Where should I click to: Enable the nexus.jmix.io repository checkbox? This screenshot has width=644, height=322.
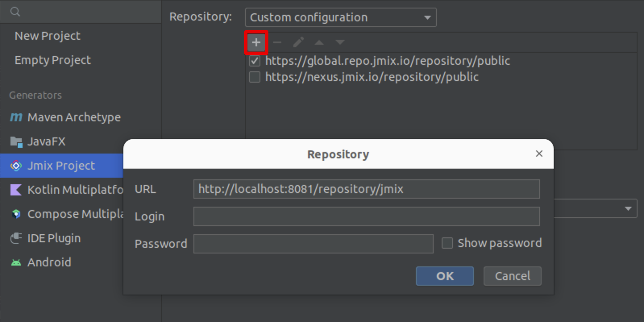coord(255,77)
